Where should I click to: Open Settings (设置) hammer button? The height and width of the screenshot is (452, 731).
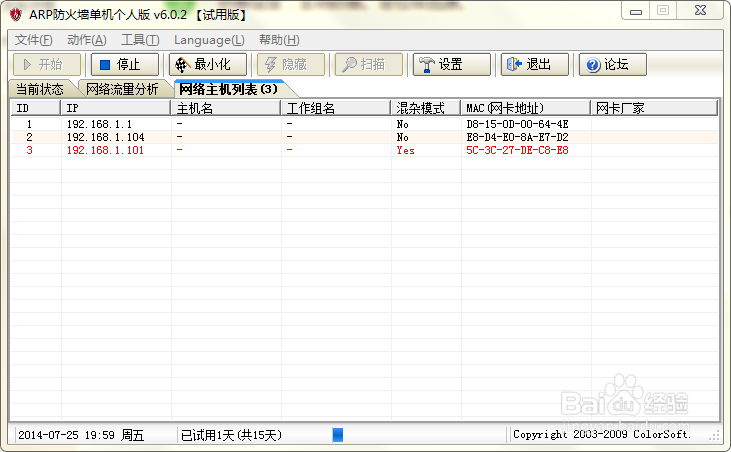point(452,64)
